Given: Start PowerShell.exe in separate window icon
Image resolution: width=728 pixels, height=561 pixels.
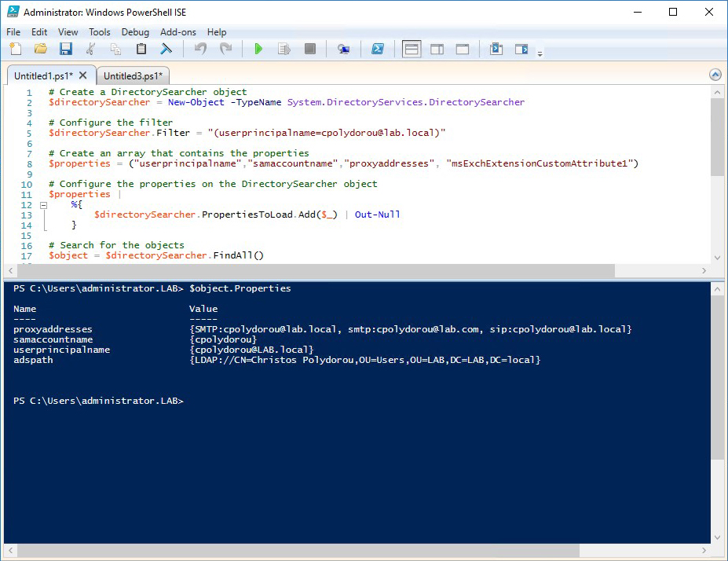Looking at the screenshot, I should pos(378,49).
